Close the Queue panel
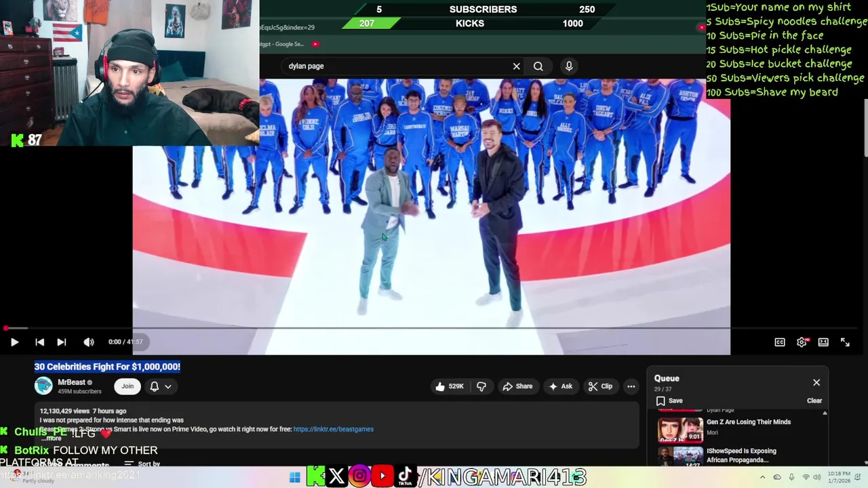 (x=816, y=383)
